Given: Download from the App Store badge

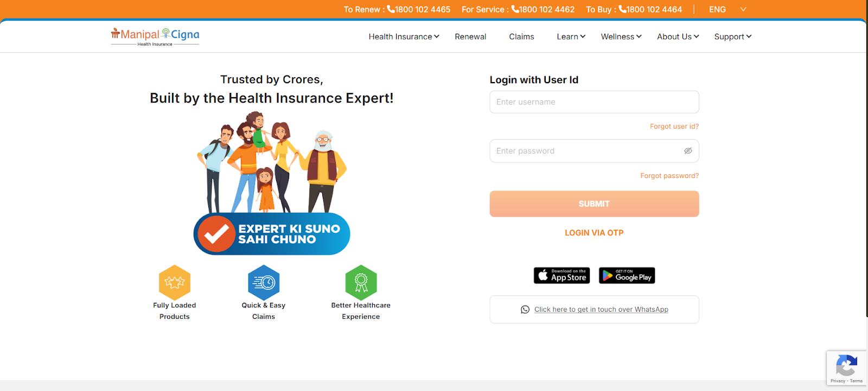Looking at the screenshot, I should pyautogui.click(x=561, y=275).
